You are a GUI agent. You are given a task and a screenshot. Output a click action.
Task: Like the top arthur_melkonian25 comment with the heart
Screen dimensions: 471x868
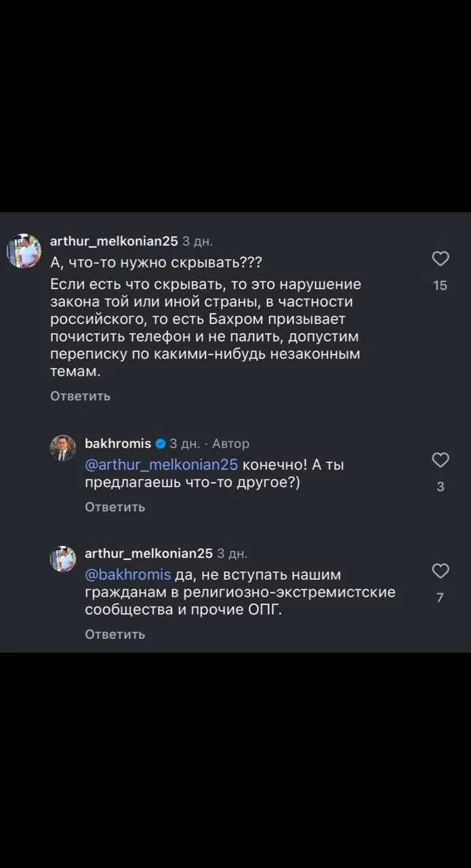pos(441,258)
